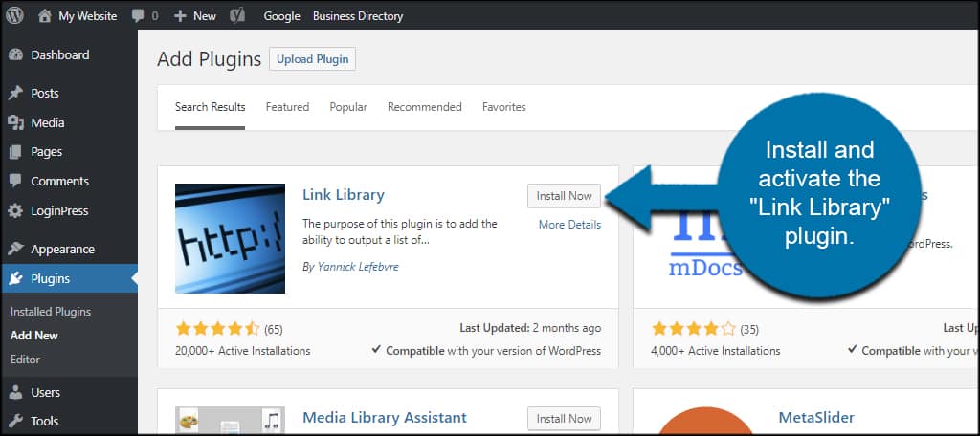Go to Posts in sidebar

pos(45,94)
